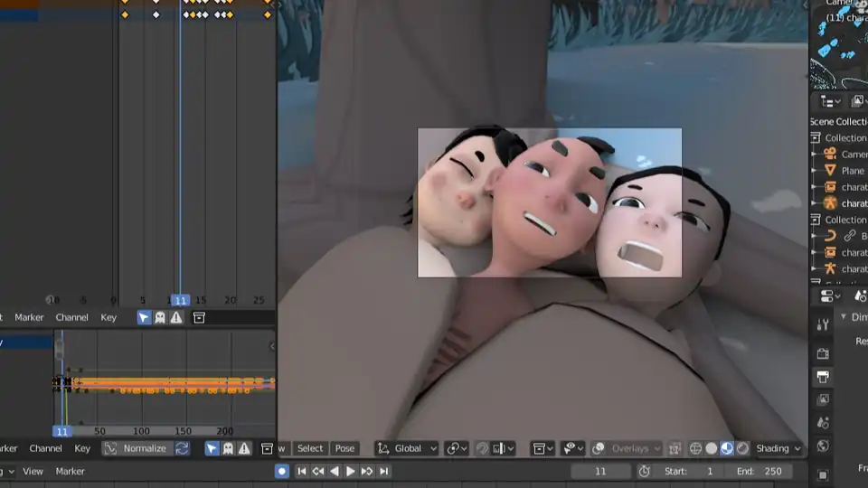Image resolution: width=868 pixels, height=488 pixels.
Task: Open World properties globe tab
Action: pos(823,446)
